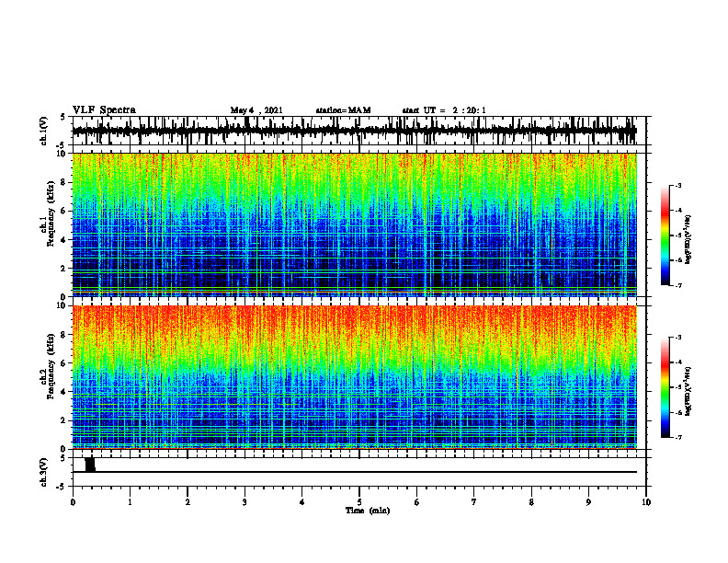728x563 pixels.
Task: Click the ch.3(V) axis label
Action: pyautogui.click(x=44, y=472)
